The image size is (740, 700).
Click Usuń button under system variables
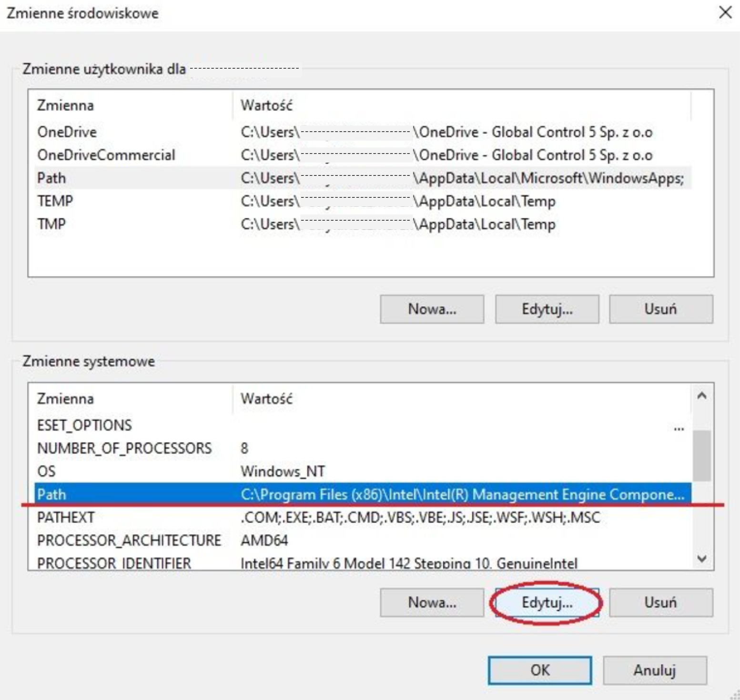[x=660, y=602]
